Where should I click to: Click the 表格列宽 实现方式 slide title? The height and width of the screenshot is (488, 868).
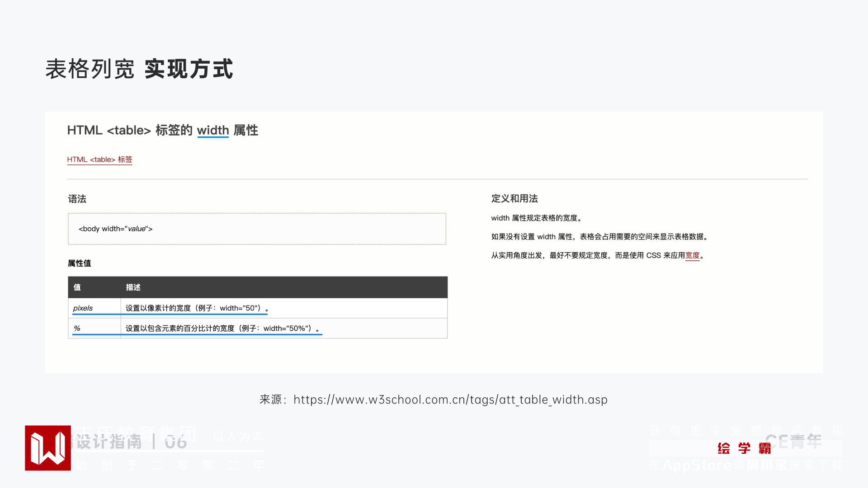coord(139,69)
